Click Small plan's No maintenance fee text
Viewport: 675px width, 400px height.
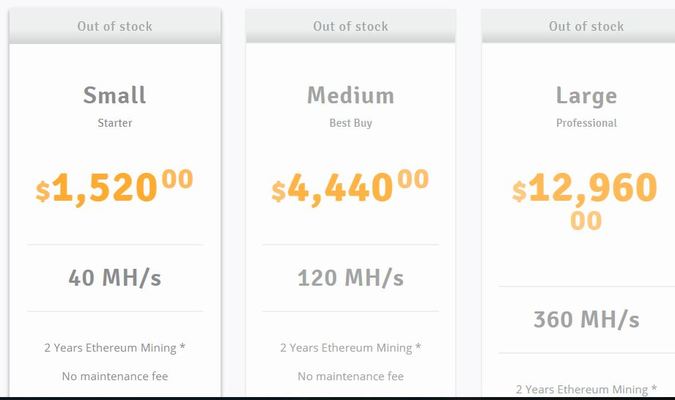pos(115,377)
